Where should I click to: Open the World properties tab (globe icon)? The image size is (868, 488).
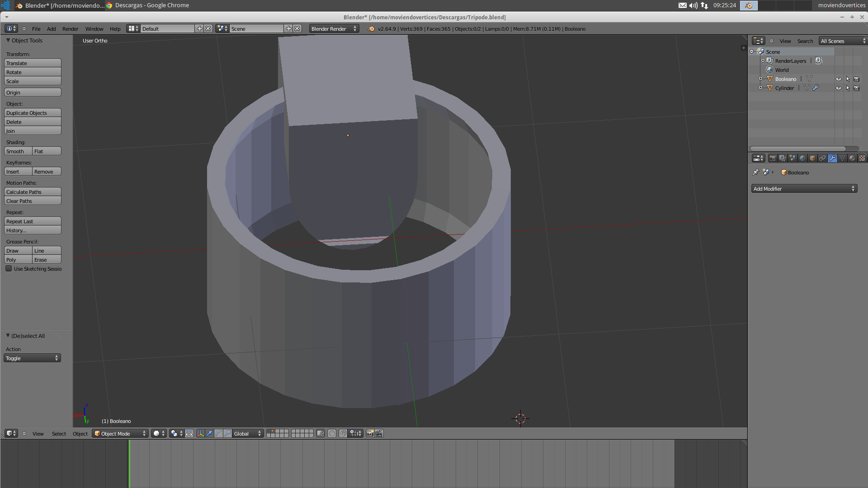pyautogui.click(x=802, y=158)
